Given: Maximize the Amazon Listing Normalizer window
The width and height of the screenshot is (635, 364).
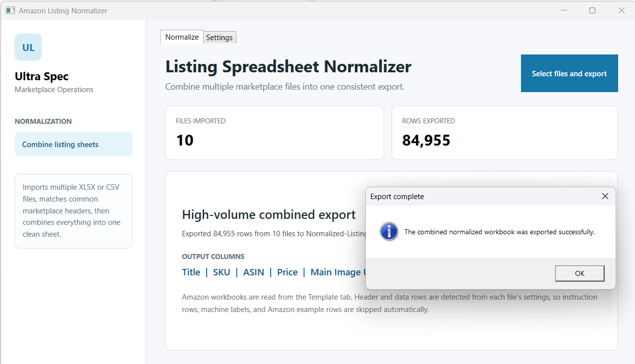Looking at the screenshot, I should [592, 10].
